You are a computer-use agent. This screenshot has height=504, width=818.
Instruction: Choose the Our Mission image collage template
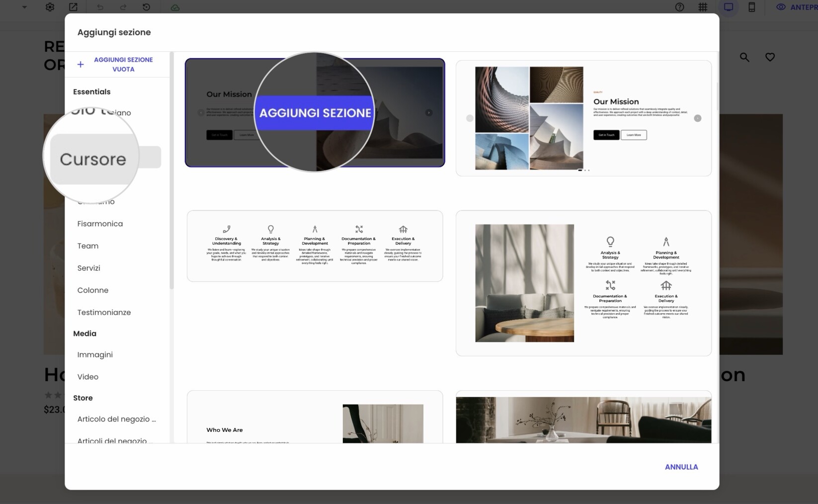(583, 118)
